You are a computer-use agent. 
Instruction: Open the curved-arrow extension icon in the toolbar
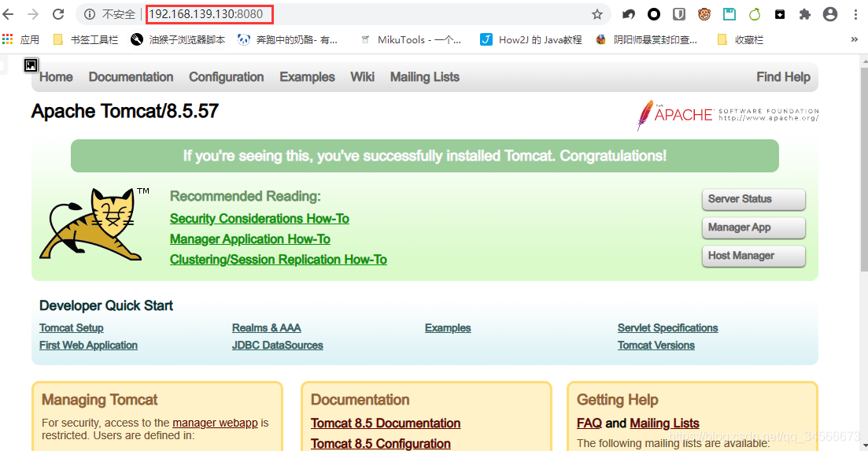coord(628,14)
